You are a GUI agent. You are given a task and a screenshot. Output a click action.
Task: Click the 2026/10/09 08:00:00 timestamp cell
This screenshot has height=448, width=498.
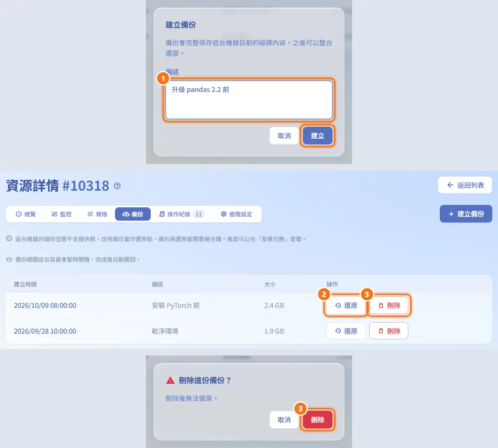click(x=45, y=305)
